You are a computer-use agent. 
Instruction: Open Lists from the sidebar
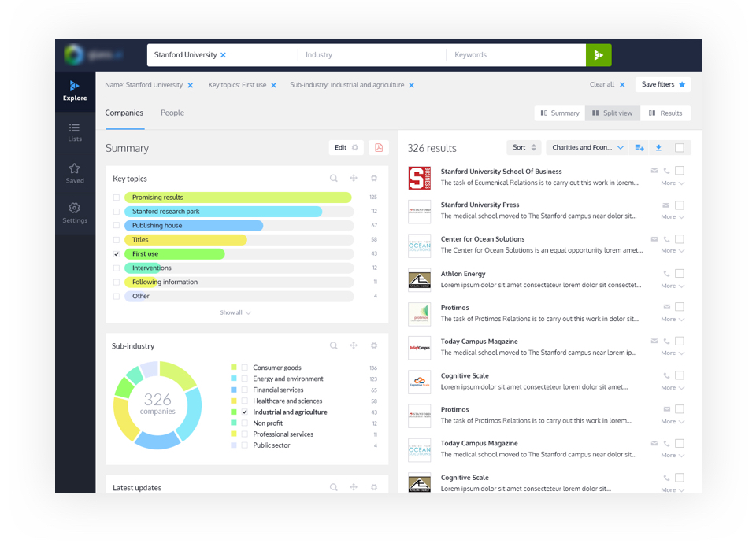75,131
